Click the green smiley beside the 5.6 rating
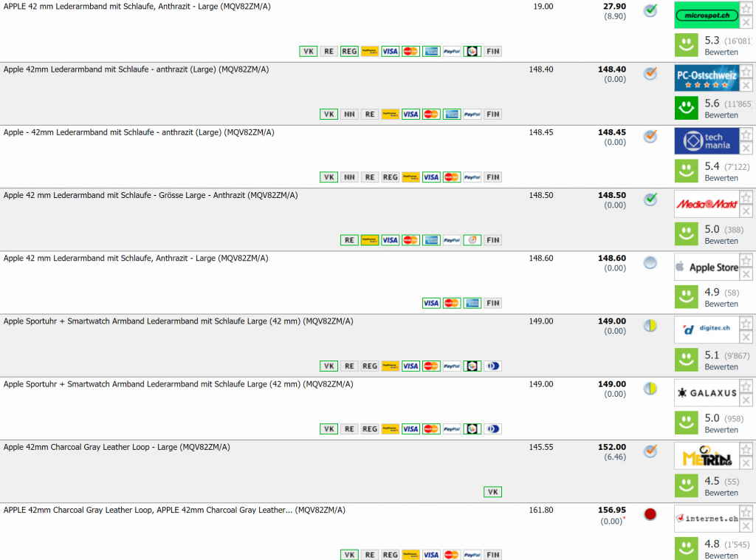Image resolution: width=756 pixels, height=560 pixels. (686, 108)
